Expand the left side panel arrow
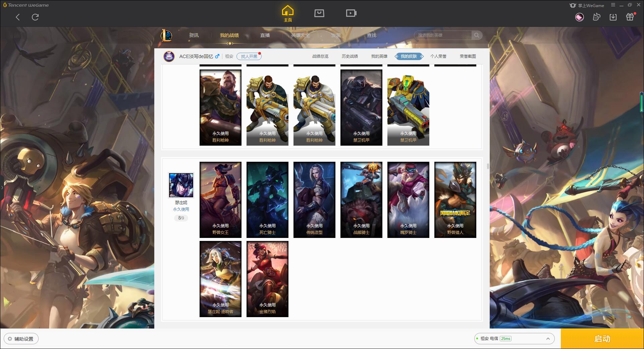The height and width of the screenshot is (349, 644). coord(2,188)
